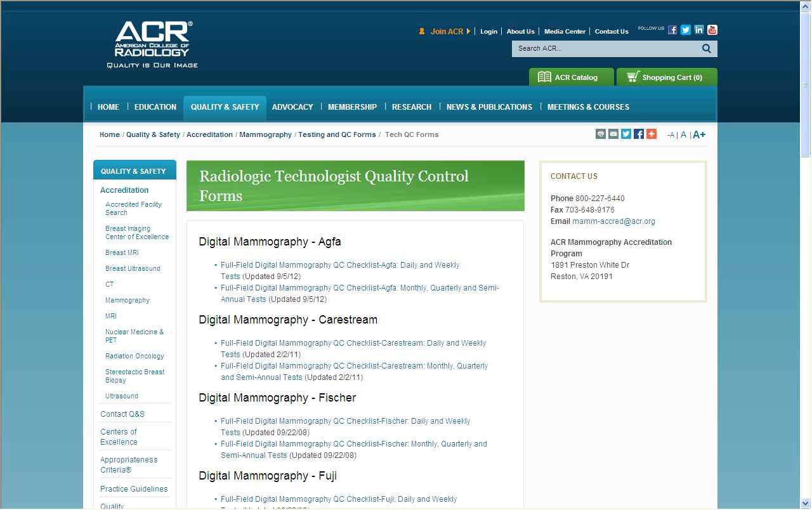The width and height of the screenshot is (812, 510).
Task: Go to Testing and QC Forms breadcrumb
Action: [337, 134]
